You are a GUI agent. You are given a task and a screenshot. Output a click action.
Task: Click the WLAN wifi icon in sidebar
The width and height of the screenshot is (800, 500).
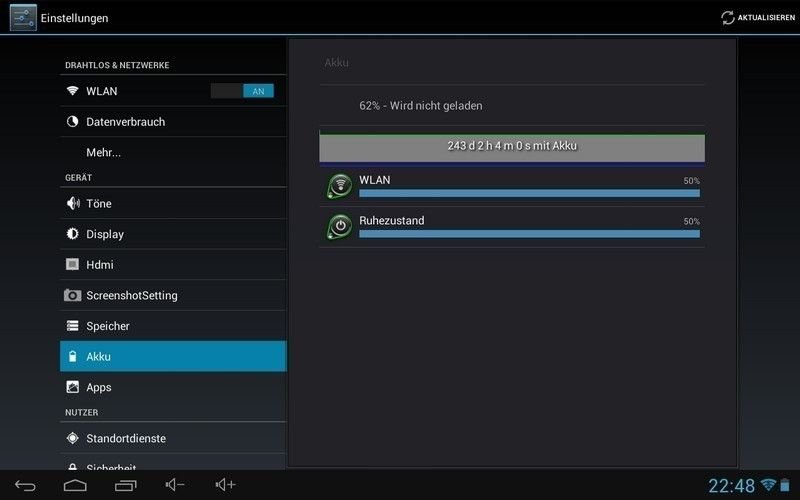[72, 91]
